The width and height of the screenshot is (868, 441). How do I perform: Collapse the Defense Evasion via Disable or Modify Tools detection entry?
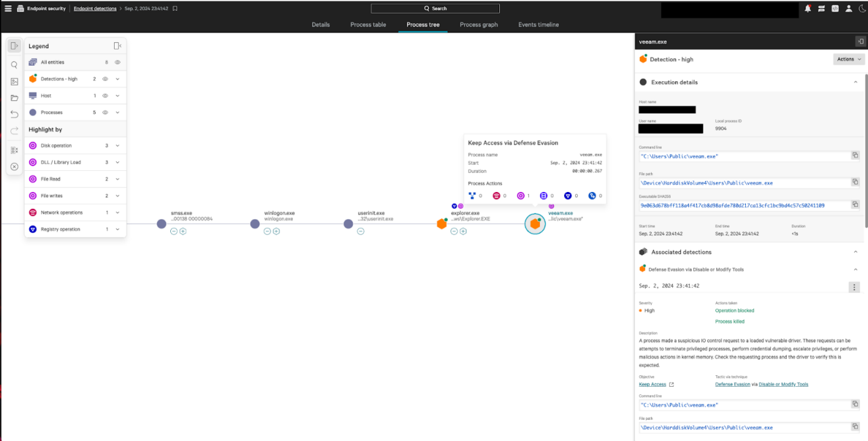(855, 269)
